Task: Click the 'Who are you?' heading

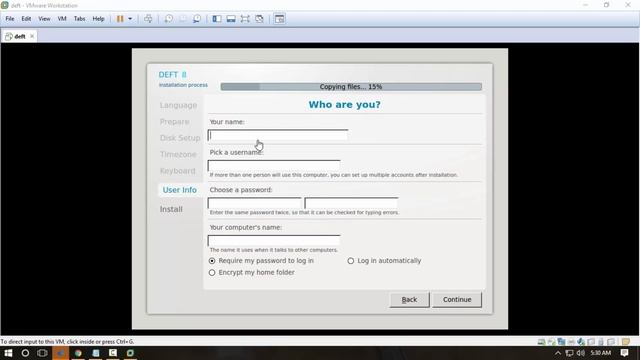Action: click(x=344, y=104)
